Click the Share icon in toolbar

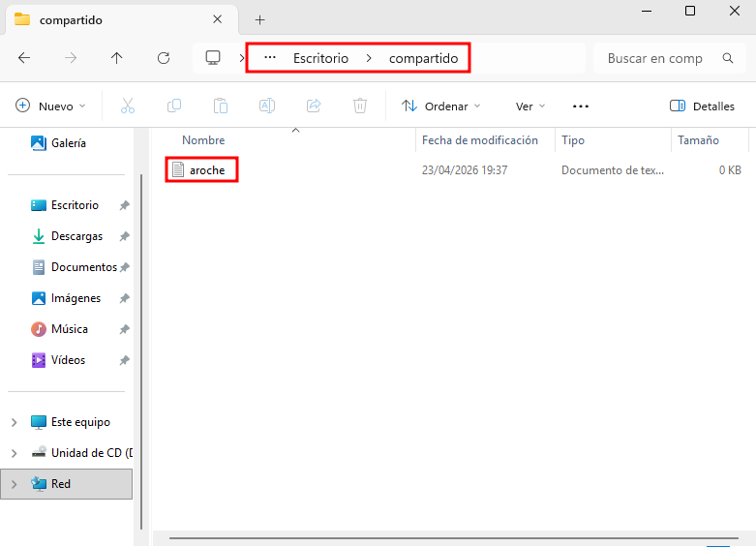point(314,106)
